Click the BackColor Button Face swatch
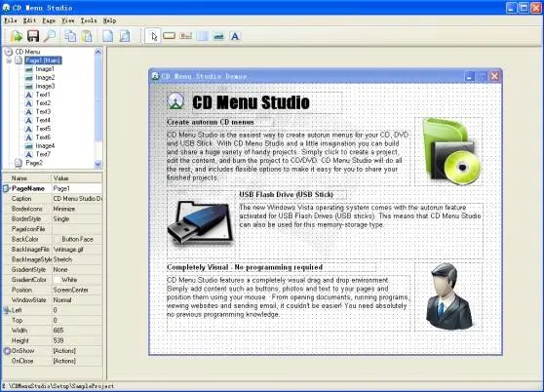Screen dimensions: 544x392 (x=57, y=239)
